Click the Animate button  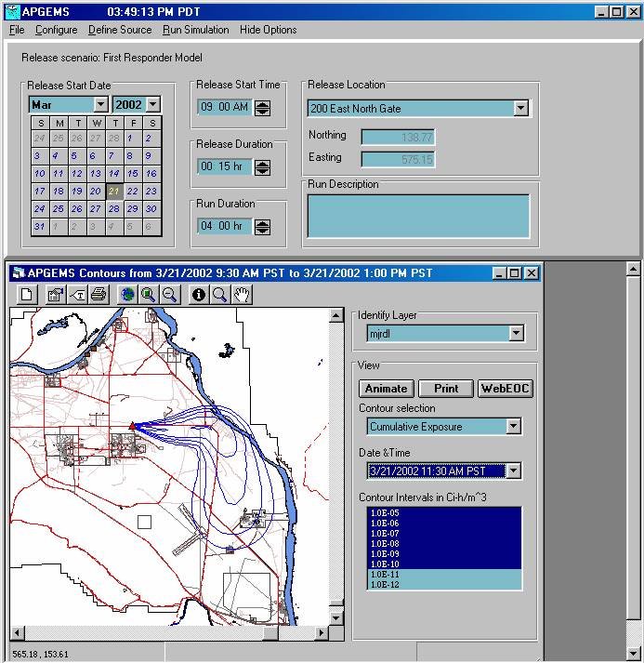click(x=387, y=389)
